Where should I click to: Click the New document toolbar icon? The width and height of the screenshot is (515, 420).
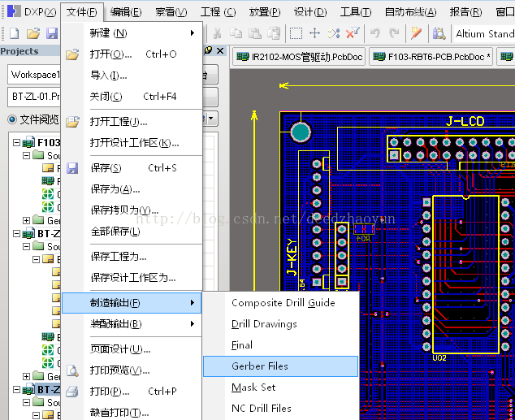tap(14, 33)
